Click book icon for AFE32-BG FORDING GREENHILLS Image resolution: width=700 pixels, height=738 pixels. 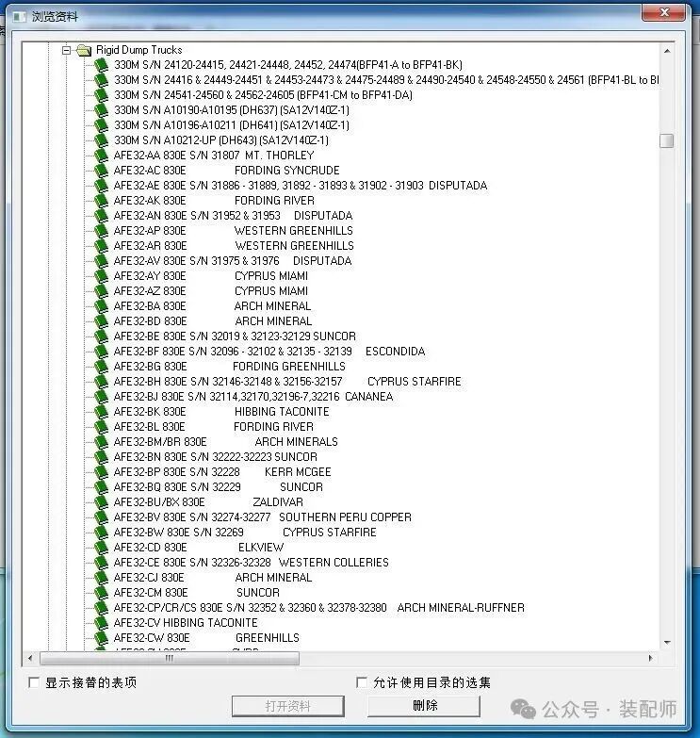click(101, 367)
